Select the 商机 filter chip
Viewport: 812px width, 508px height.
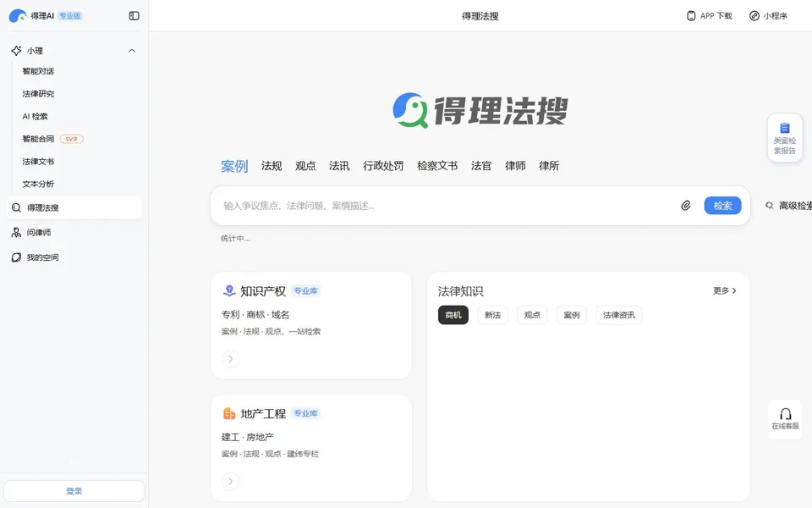(x=453, y=315)
